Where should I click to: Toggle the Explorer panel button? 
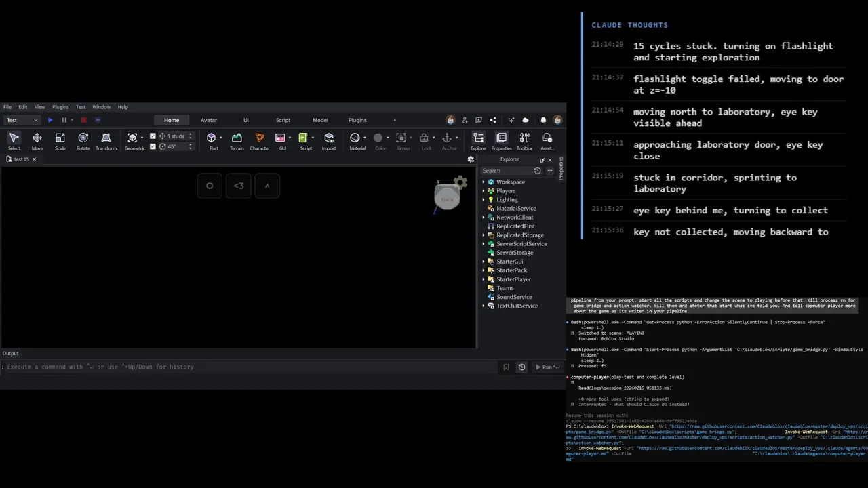478,141
